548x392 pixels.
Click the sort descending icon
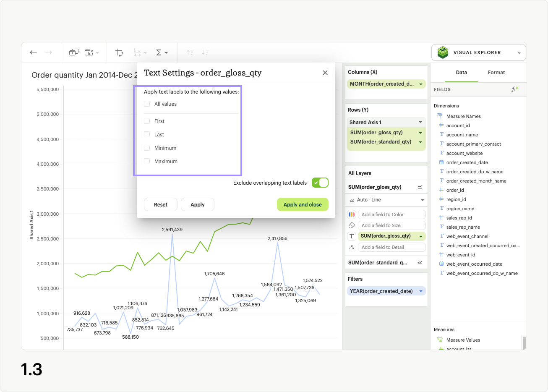tap(205, 52)
